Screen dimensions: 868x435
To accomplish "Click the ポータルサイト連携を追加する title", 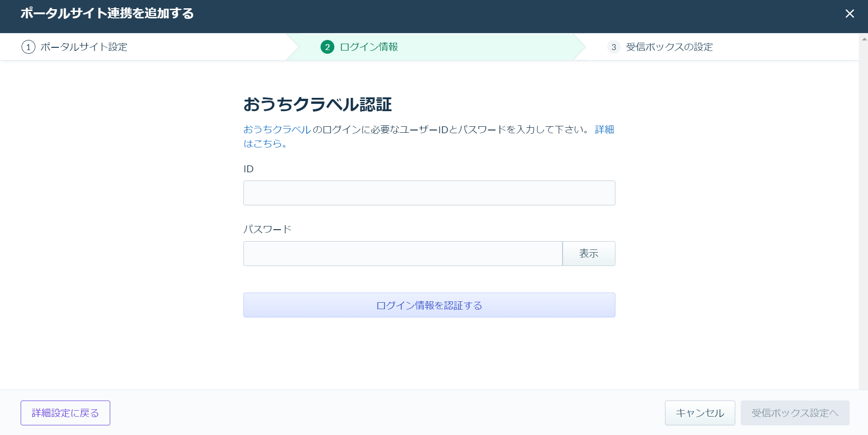I will (x=107, y=13).
